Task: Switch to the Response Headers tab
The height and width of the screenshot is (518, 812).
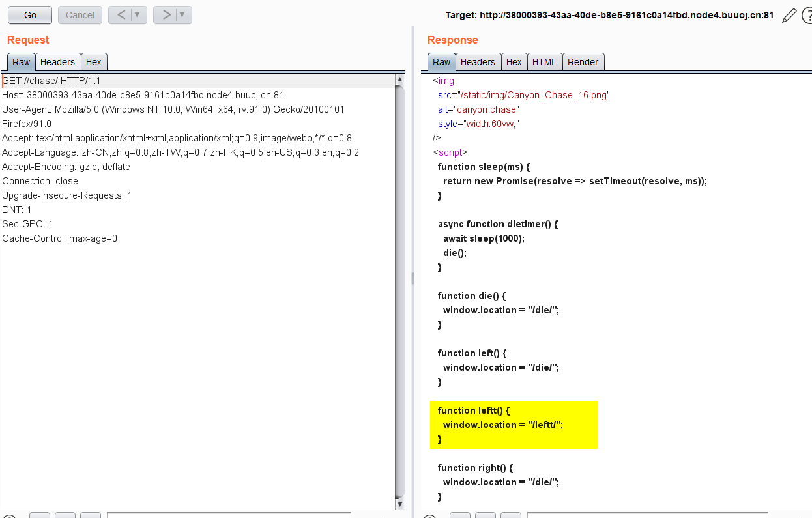Action: tap(478, 62)
